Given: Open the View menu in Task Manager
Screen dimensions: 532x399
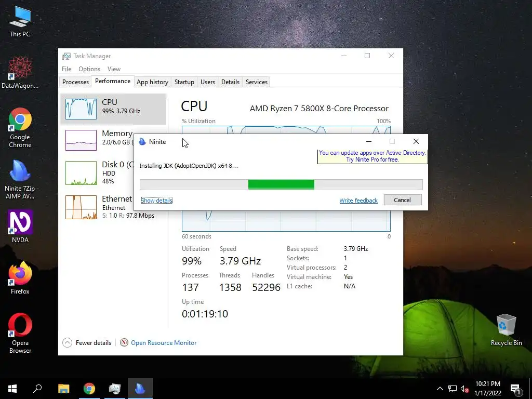Looking at the screenshot, I should 114,69.
